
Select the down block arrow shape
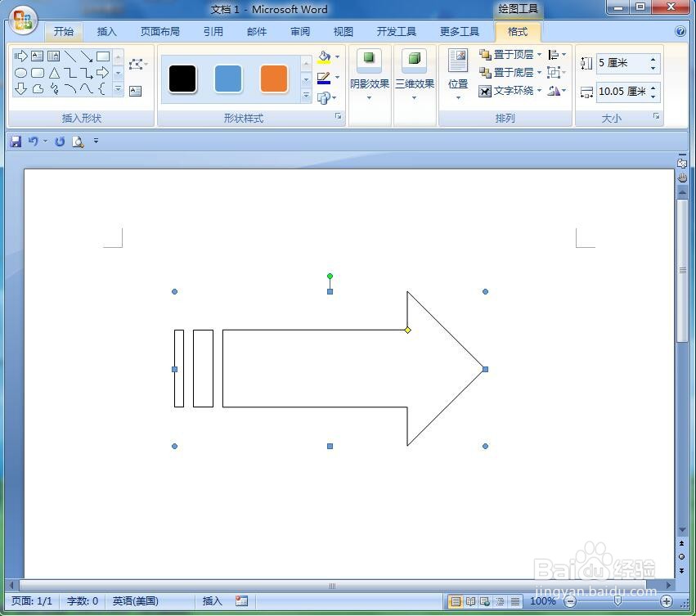[x=21, y=89]
